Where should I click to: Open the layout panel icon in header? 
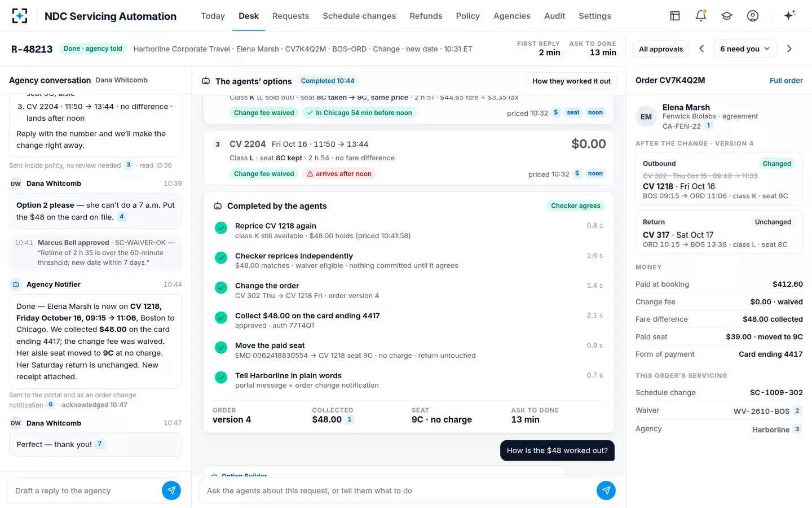[675, 16]
